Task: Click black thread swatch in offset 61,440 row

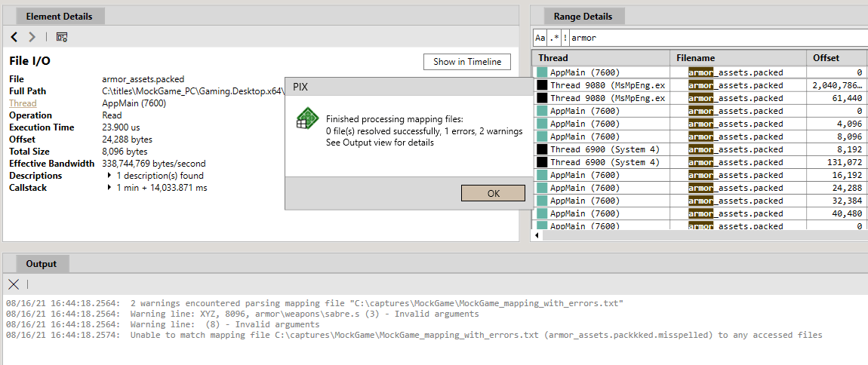Action: tap(542, 99)
